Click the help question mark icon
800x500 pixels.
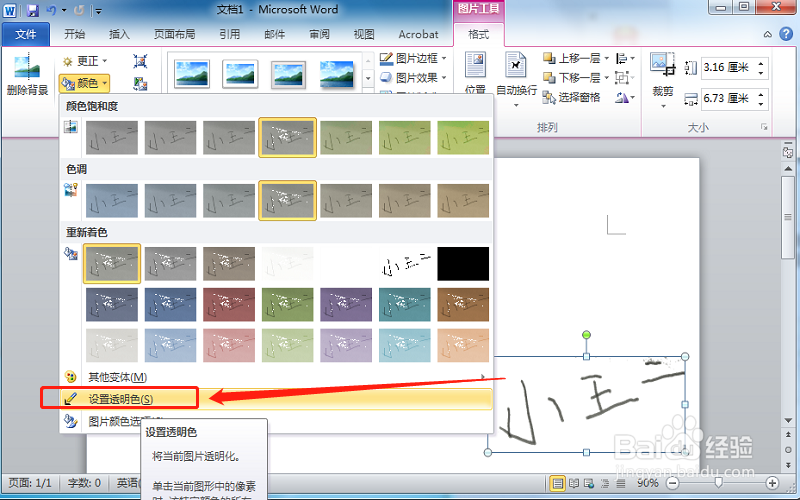(x=786, y=34)
